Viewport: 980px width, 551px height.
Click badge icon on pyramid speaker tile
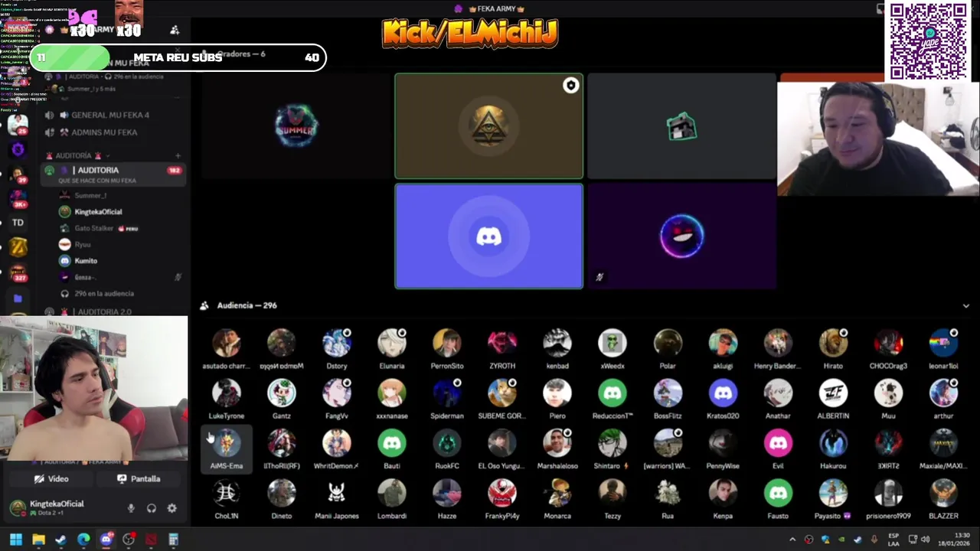tap(570, 86)
